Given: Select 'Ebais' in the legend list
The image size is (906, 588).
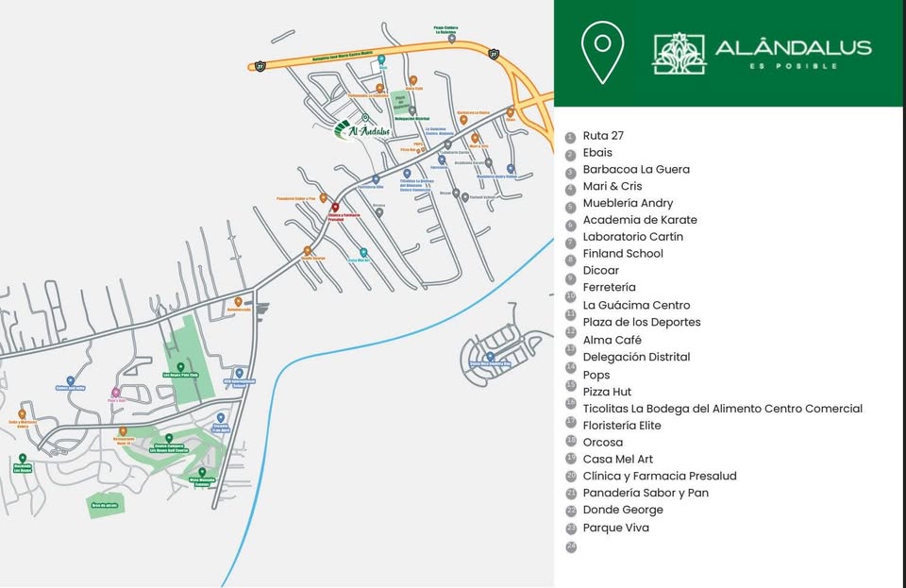Looking at the screenshot, I should pos(596,153).
